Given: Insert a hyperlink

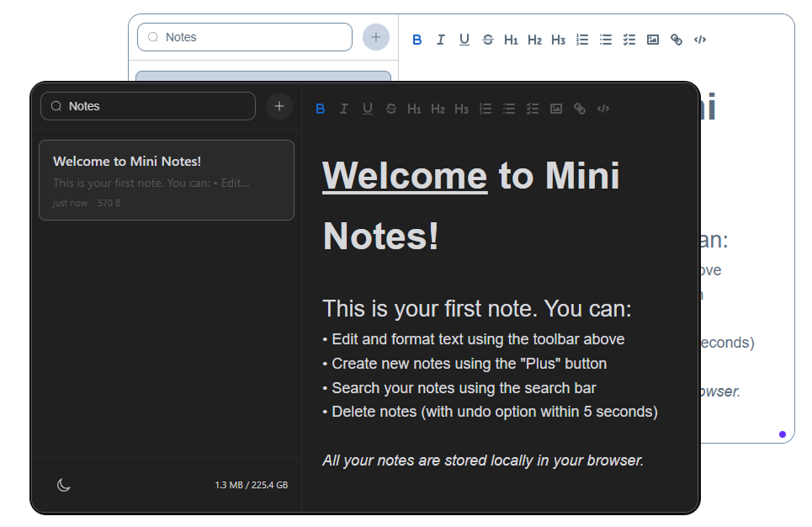Looking at the screenshot, I should coord(579,108).
